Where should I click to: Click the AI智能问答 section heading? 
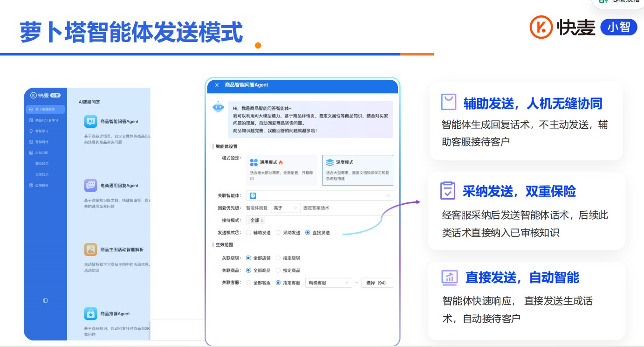click(x=89, y=102)
